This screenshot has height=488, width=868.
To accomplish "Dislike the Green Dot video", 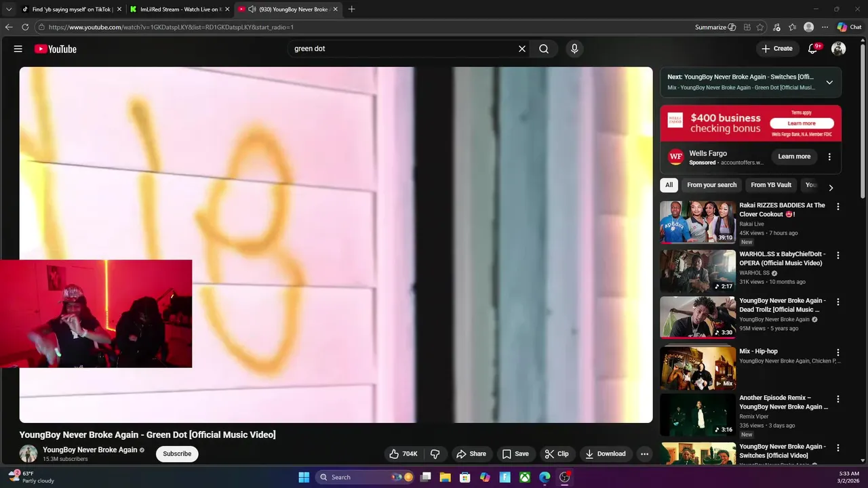I will (435, 454).
